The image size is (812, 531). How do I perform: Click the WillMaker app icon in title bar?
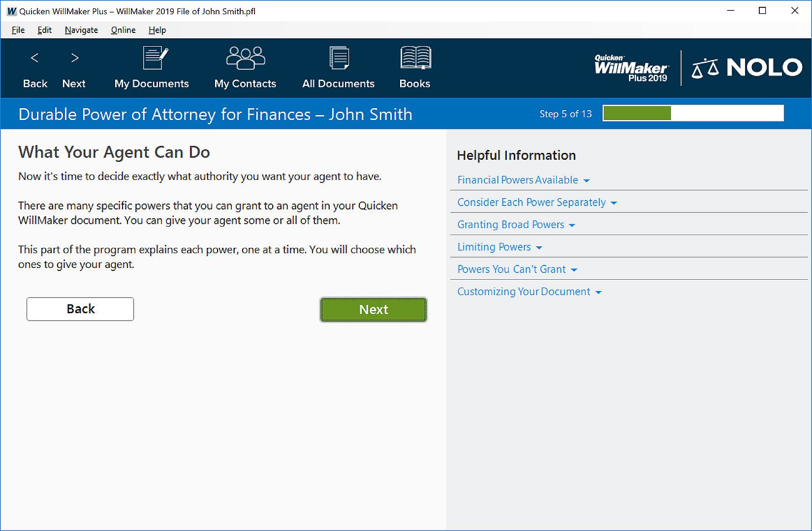(x=11, y=11)
